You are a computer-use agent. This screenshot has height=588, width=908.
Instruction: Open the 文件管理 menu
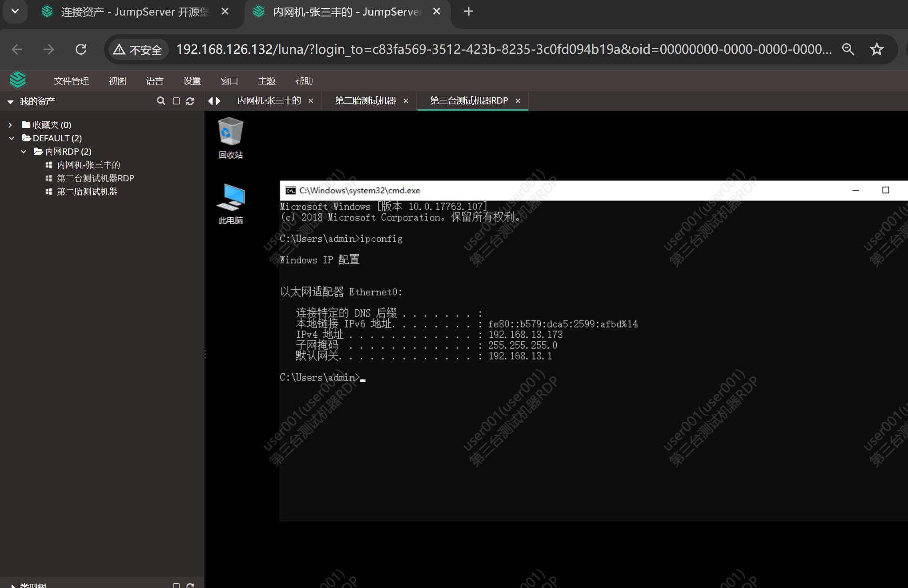pos(71,81)
